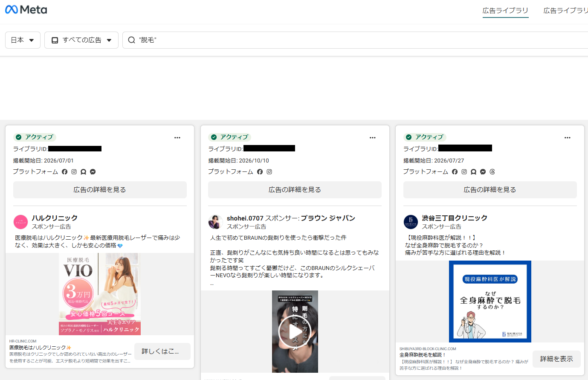The width and height of the screenshot is (588, 380).
Task: Click the magnifier icon in the search box
Action: tap(132, 40)
